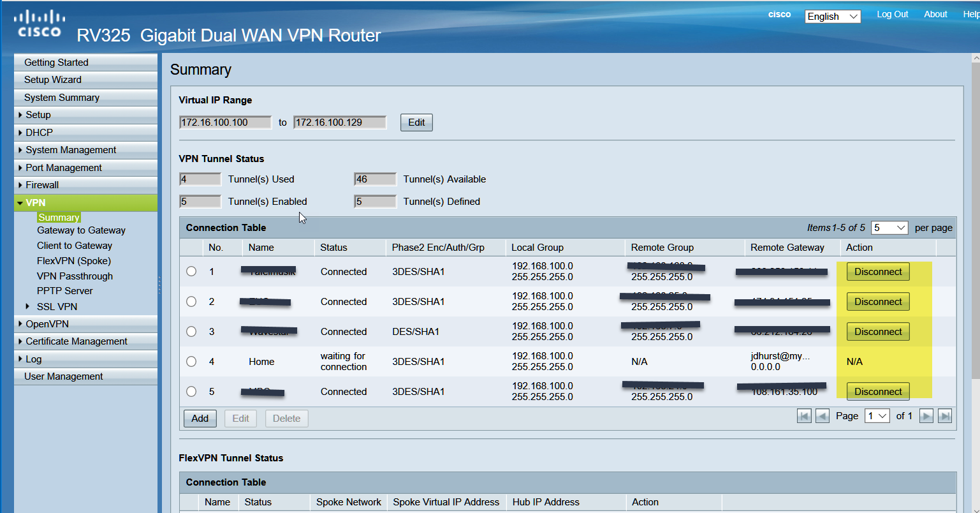Click the Cisco logo in header
The image size is (980, 513).
coord(39,24)
